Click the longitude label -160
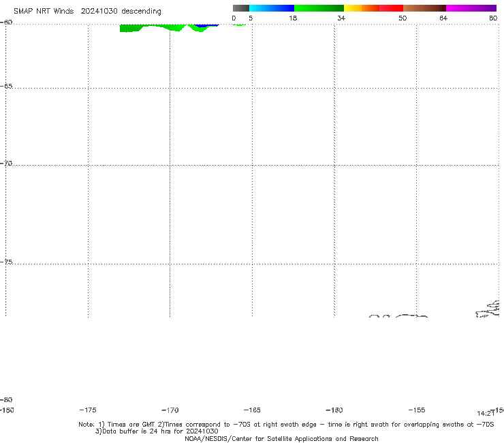504x443 pixels. (x=334, y=410)
